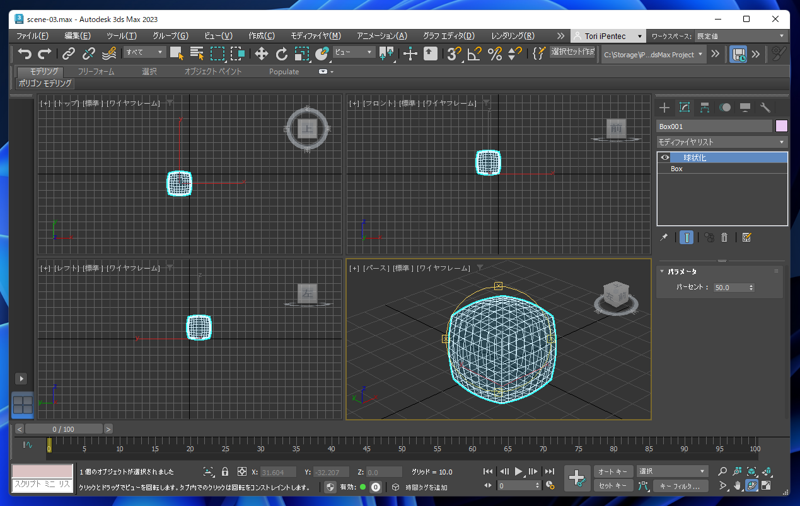800x506 pixels.
Task: Activate the Select and Link tool
Action: coord(68,54)
